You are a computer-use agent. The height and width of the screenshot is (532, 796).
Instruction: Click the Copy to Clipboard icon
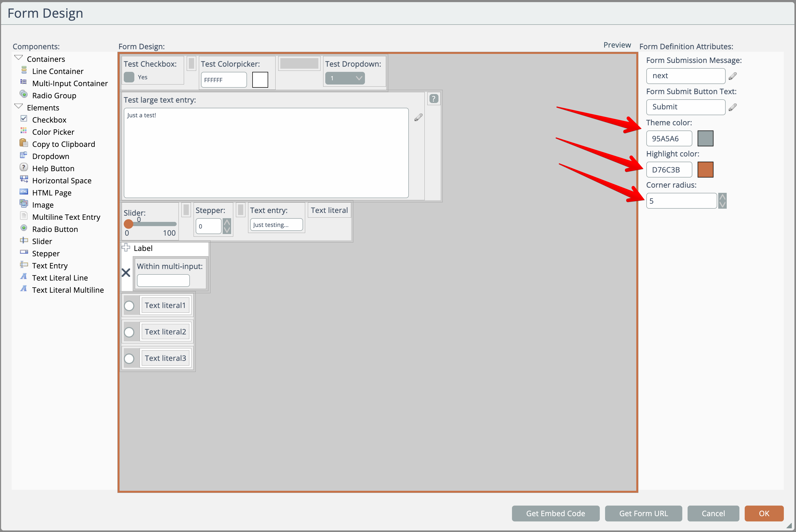tap(24, 143)
